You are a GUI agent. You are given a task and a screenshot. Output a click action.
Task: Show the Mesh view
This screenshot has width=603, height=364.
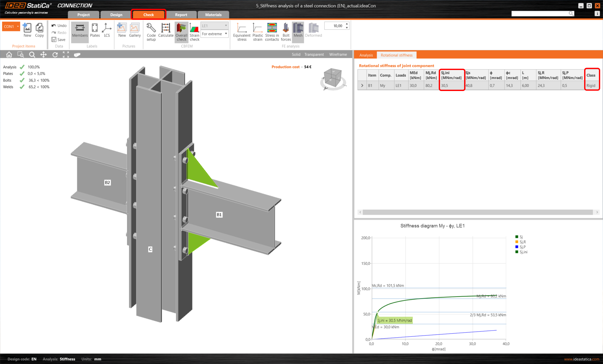click(298, 31)
